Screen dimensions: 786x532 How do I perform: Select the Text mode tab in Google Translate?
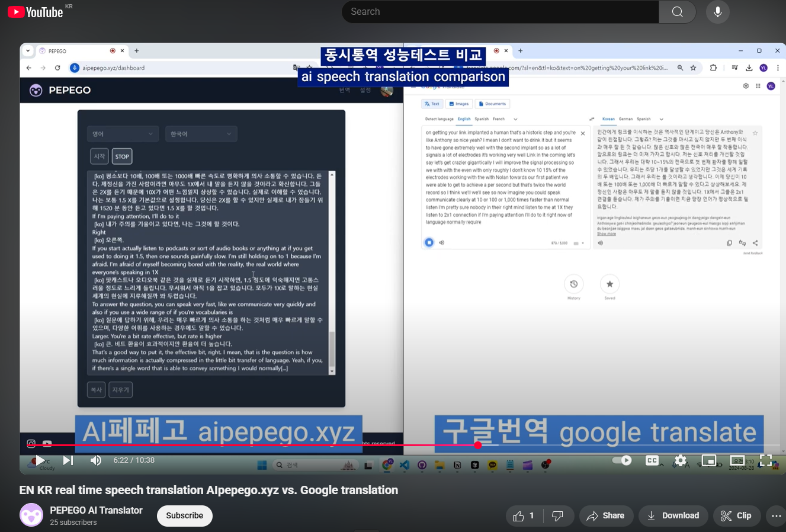pos(432,104)
